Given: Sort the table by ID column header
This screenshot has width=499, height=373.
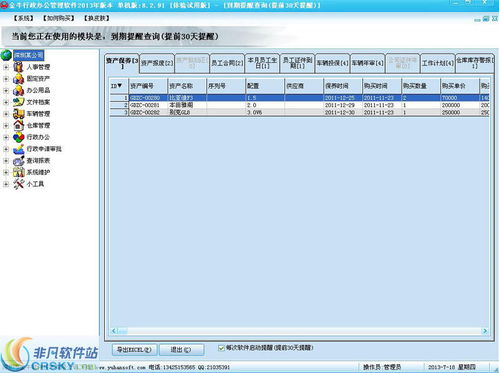Looking at the screenshot, I should pyautogui.click(x=119, y=86).
